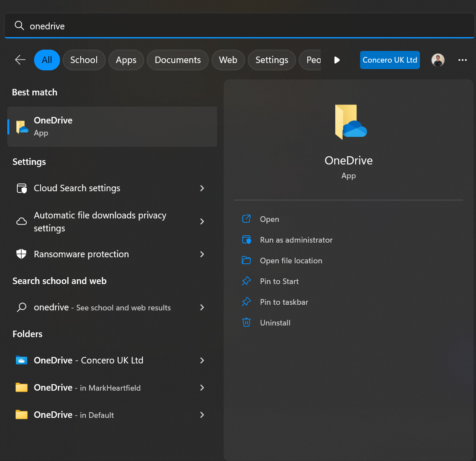
Task: Open the OneDrive App best match
Action: coord(112,126)
